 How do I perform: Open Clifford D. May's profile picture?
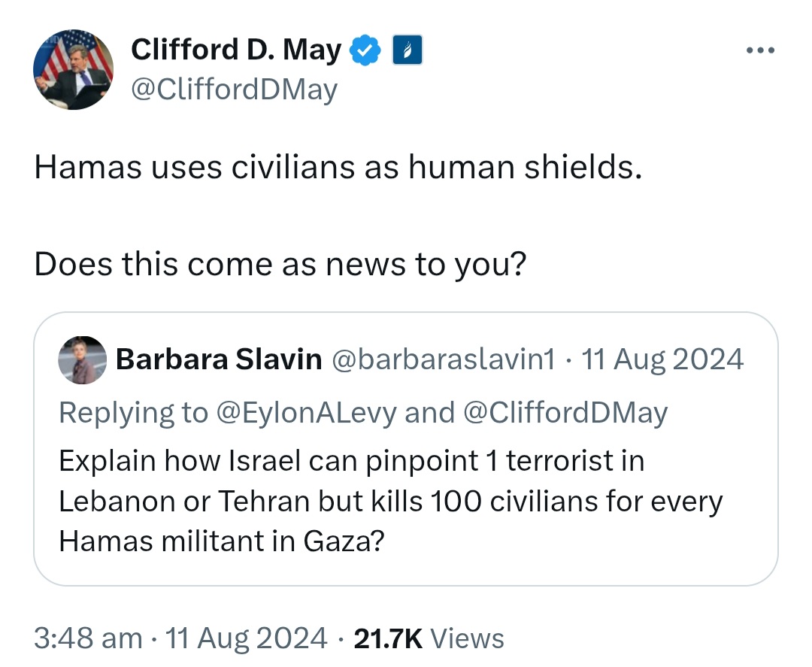(73, 69)
